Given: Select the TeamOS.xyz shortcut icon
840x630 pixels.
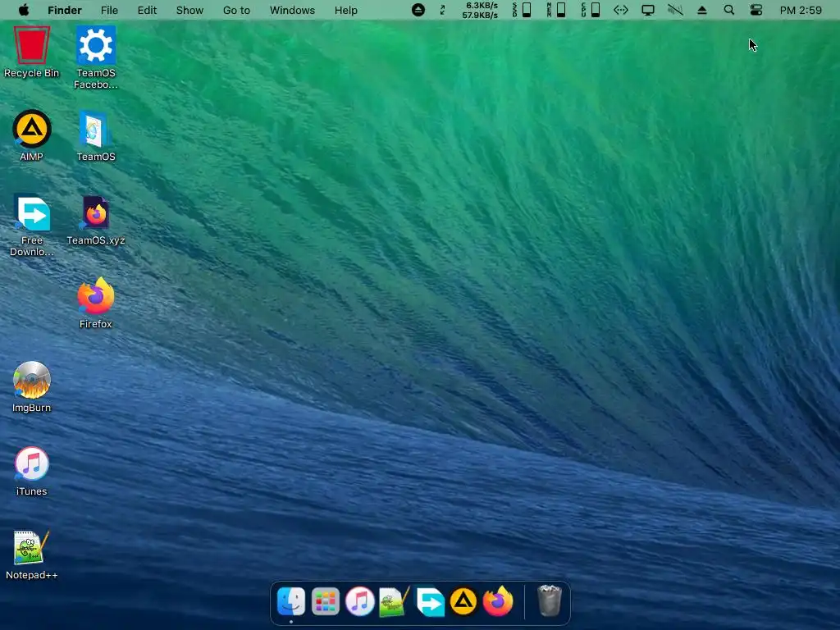Looking at the screenshot, I should click(x=96, y=212).
